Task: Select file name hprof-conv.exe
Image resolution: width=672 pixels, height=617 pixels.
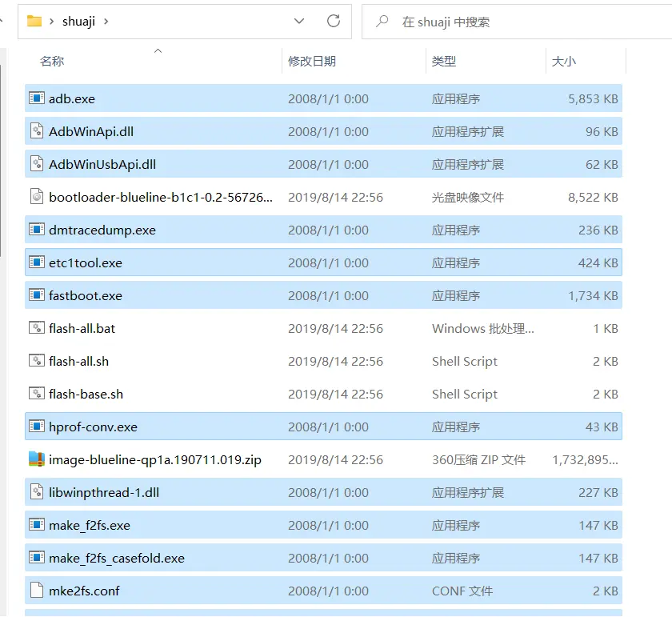Action: [94, 427]
